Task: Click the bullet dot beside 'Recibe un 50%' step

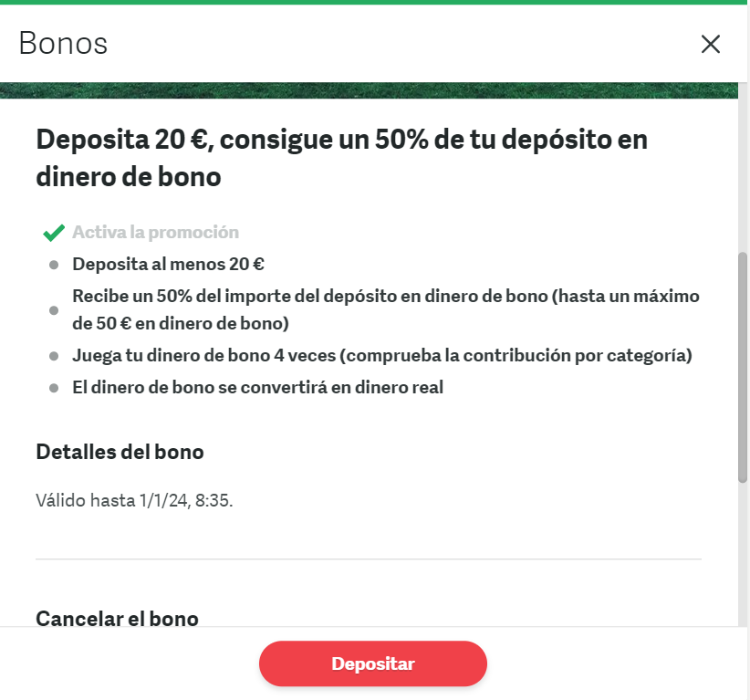Action: pyautogui.click(x=54, y=310)
